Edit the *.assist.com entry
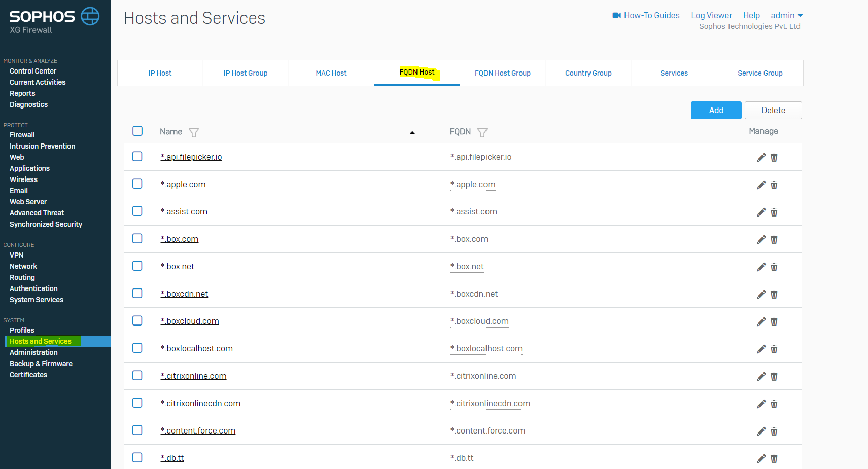This screenshot has height=469, width=868. 761,212
